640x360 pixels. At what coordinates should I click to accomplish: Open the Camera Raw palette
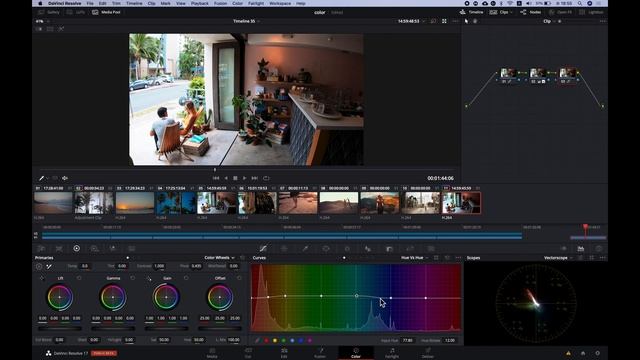click(41, 248)
